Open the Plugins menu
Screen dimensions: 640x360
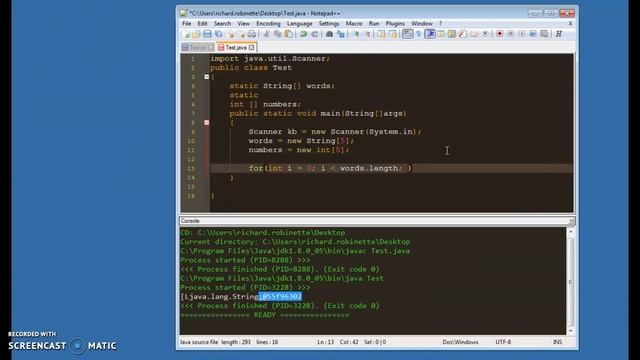395,24
